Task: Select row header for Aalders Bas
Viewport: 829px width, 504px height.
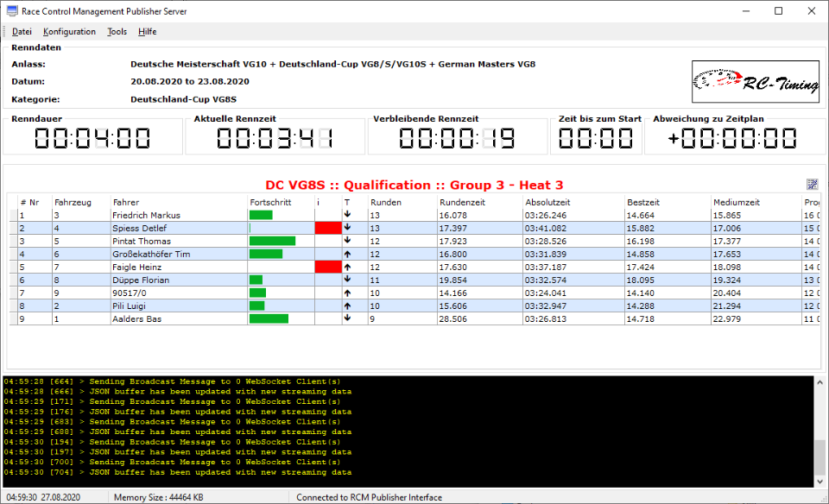Action: (x=13, y=318)
